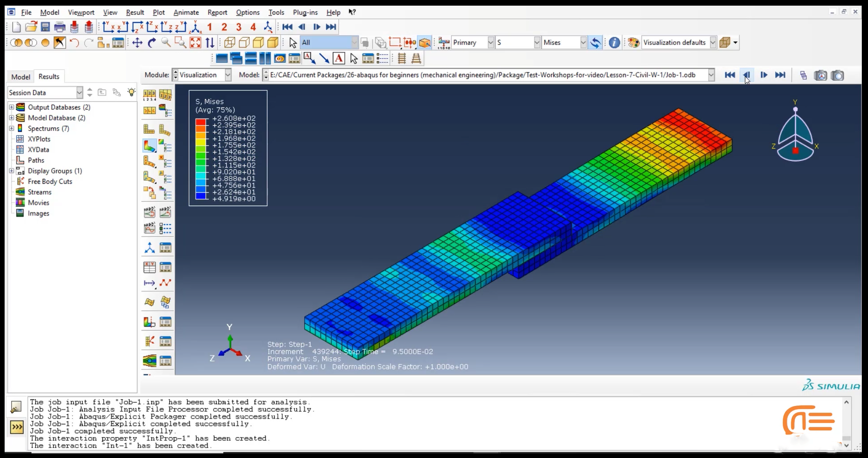Expand Model Database (2) tree node
This screenshot has width=868, height=458.
coord(11,118)
